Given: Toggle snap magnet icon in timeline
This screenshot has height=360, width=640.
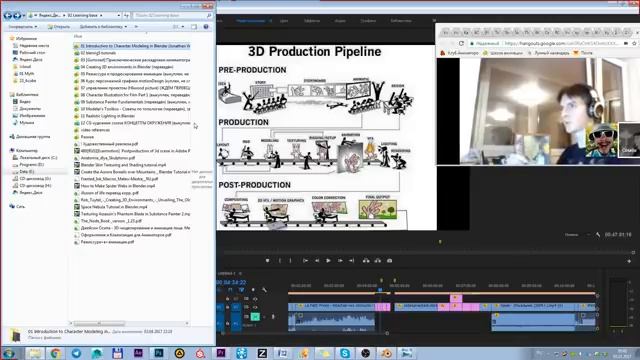Looking at the screenshot, I should (x=230, y=290).
